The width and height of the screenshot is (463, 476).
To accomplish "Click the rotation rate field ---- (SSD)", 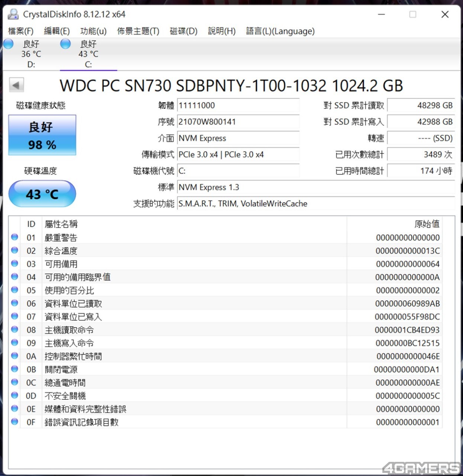I will [421, 138].
